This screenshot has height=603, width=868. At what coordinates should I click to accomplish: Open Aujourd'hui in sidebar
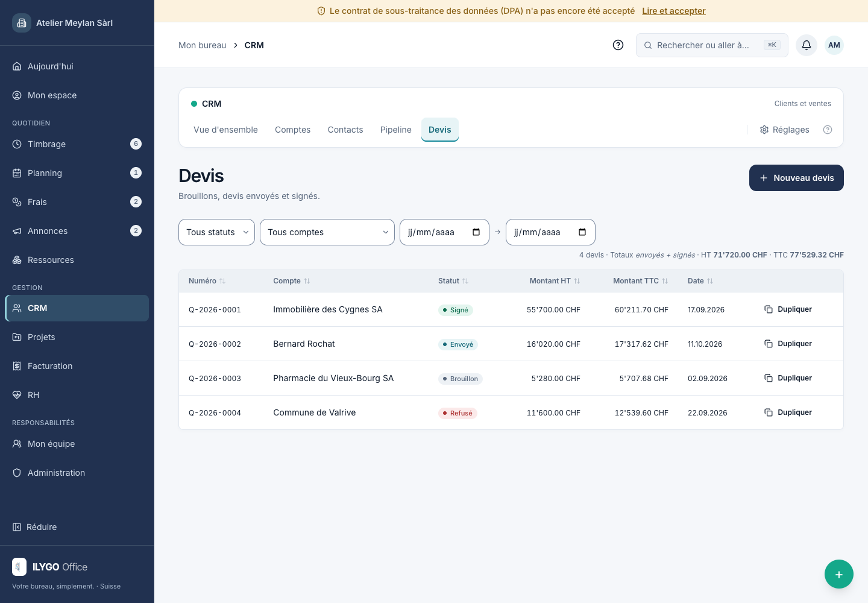point(77,66)
